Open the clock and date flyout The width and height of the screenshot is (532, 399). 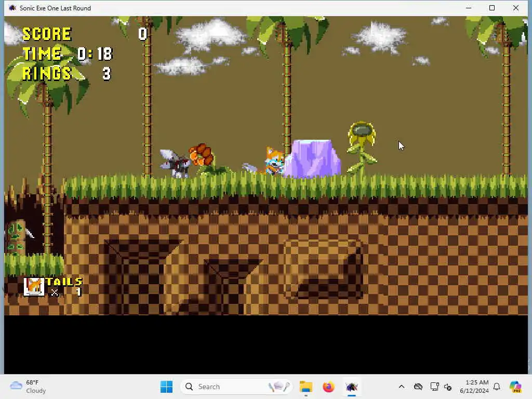click(x=474, y=387)
